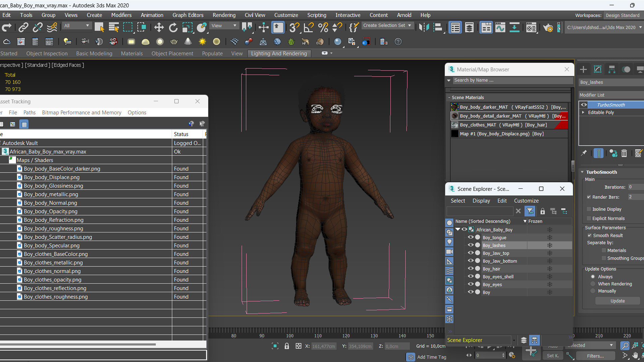Toggle TurboSmooth modifier visibility eye
The height and width of the screenshot is (362, 644).
coord(584,105)
